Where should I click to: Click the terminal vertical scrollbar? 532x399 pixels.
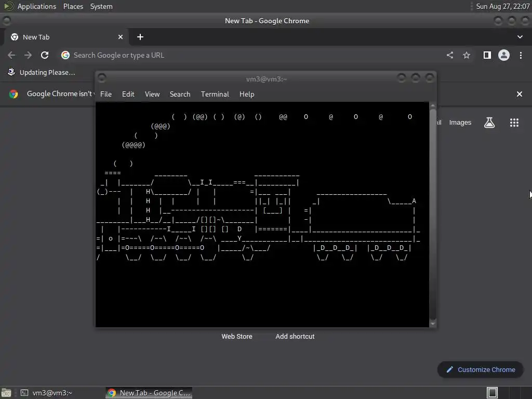433,215
